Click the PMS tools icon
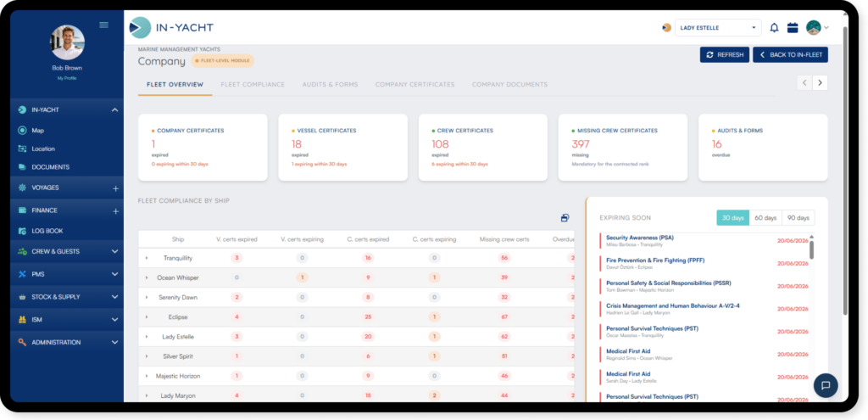868x420 pixels. click(x=22, y=274)
